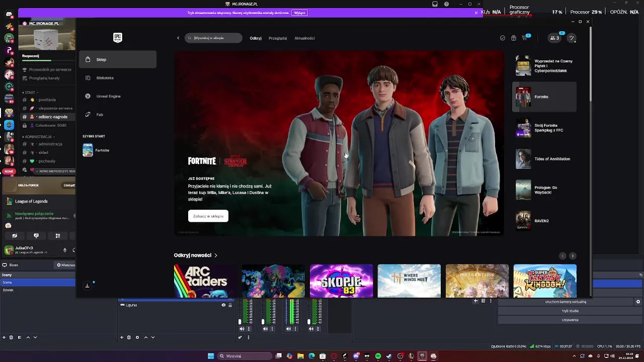Open Ustawienia settings button in OBS
This screenshot has height=362, width=644.
point(570,320)
